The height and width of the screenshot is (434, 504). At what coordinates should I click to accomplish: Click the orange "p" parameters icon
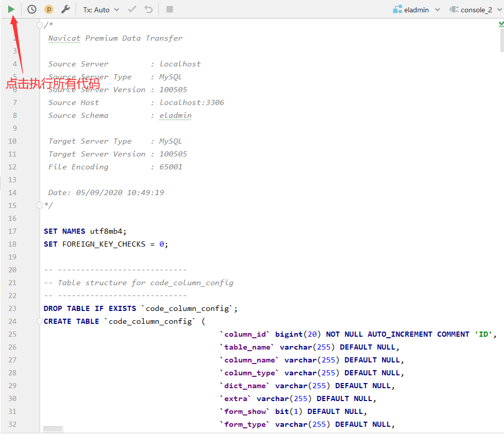(x=48, y=9)
